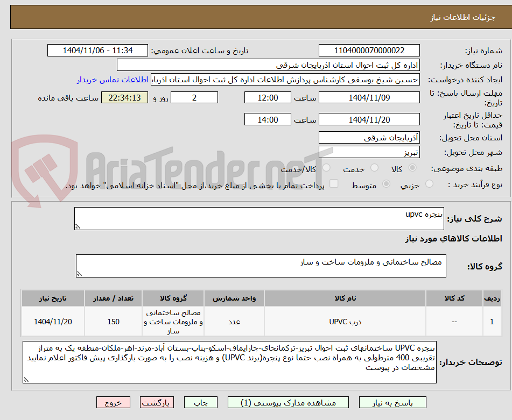The width and height of the screenshot is (512, 420).
Task: Click the چاپ print button
Action: (200, 402)
